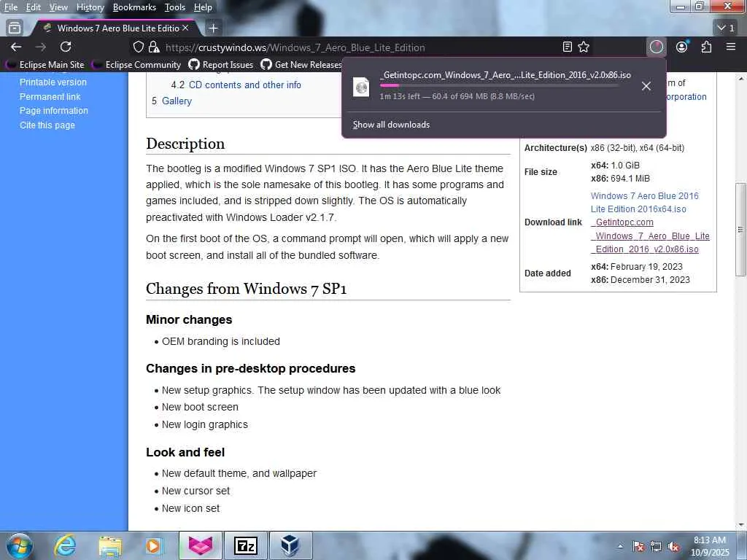Screen dimensions: 747x560
Task: Click Cite this page link
Action: pos(47,125)
